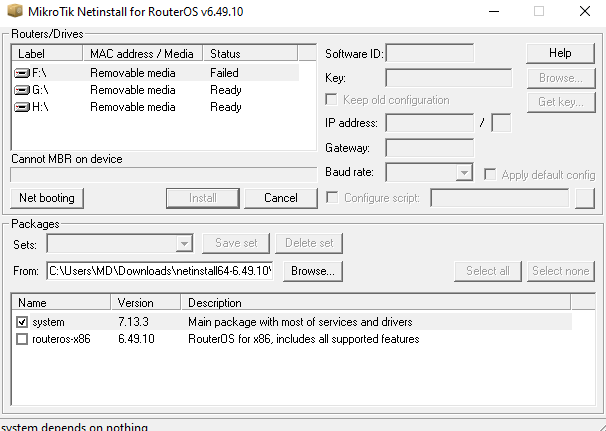The image size is (606, 431).
Task: Minimize the Netinstall window
Action: point(494,11)
